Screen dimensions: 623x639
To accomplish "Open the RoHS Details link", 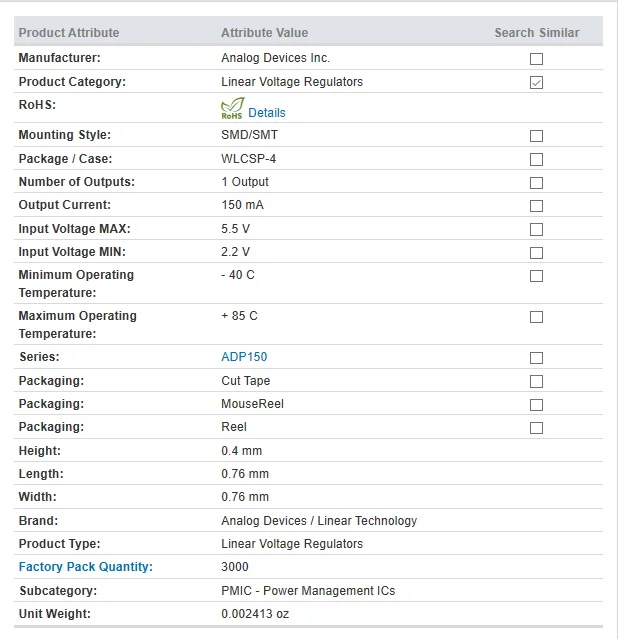I will pos(267,113).
